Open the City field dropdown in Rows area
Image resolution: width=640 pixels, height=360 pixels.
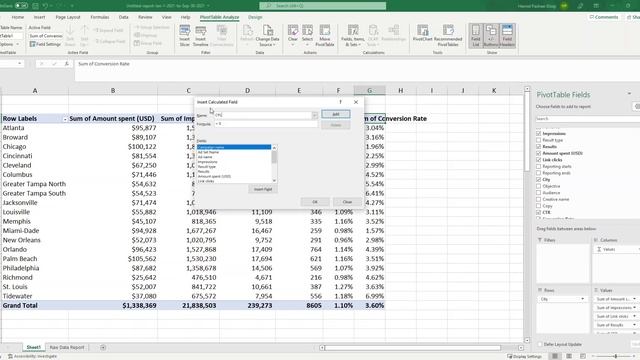click(x=582, y=299)
